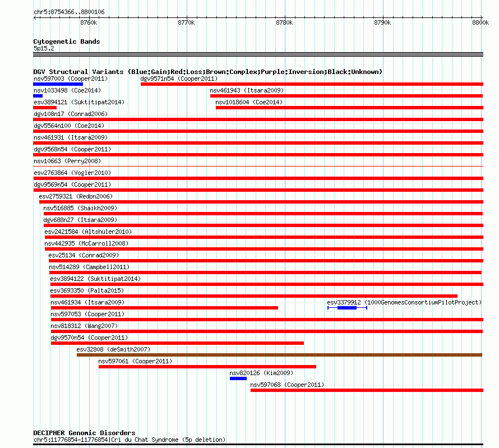This screenshot has height=448, width=499.
Task: Click nsv818312 (Wang2007) variant label
Action: 84,326
